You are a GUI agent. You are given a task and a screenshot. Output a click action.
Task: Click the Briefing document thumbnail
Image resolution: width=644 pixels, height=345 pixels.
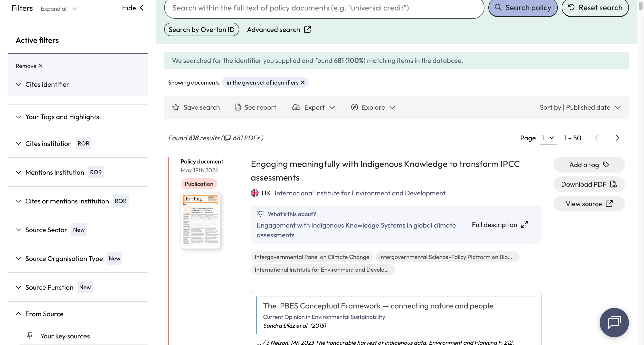coord(200,221)
